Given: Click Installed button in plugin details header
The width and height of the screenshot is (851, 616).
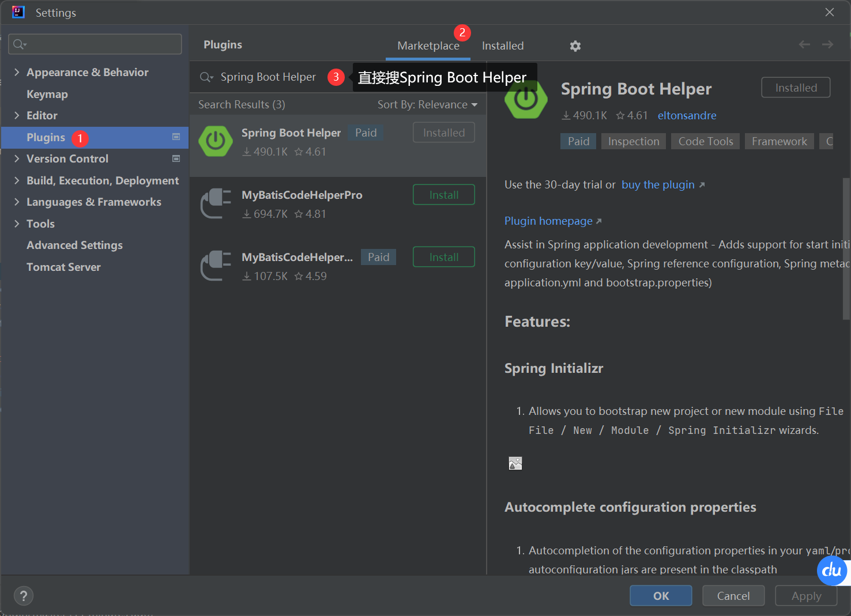Looking at the screenshot, I should (x=796, y=88).
